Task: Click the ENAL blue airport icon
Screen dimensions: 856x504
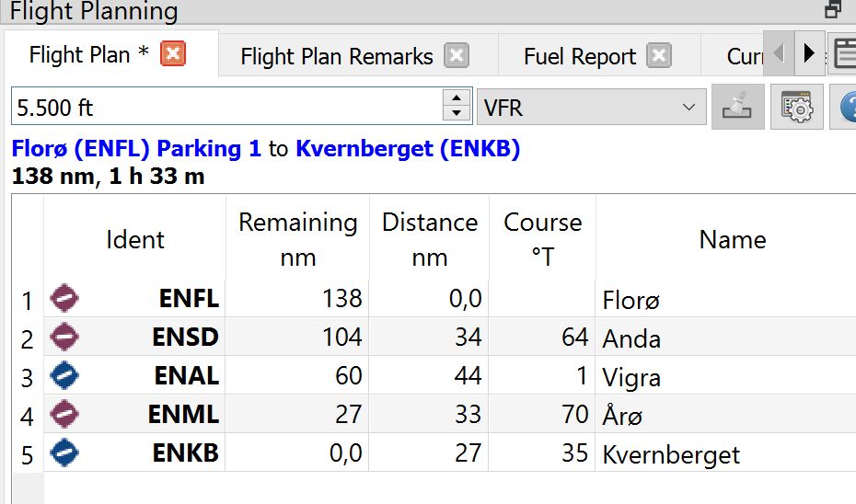Action: tap(64, 376)
